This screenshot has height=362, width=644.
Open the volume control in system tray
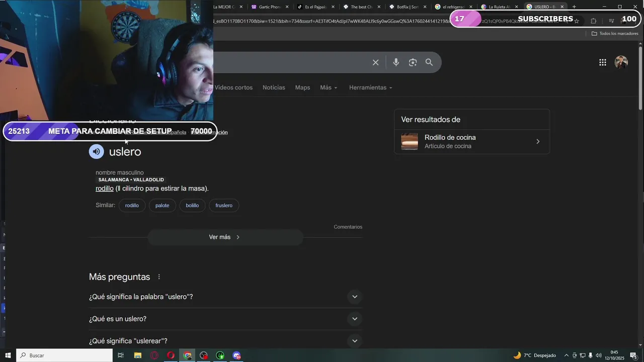598,355
